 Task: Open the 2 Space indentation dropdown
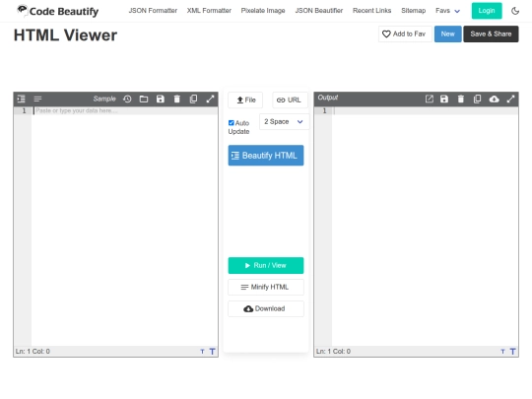(285, 121)
